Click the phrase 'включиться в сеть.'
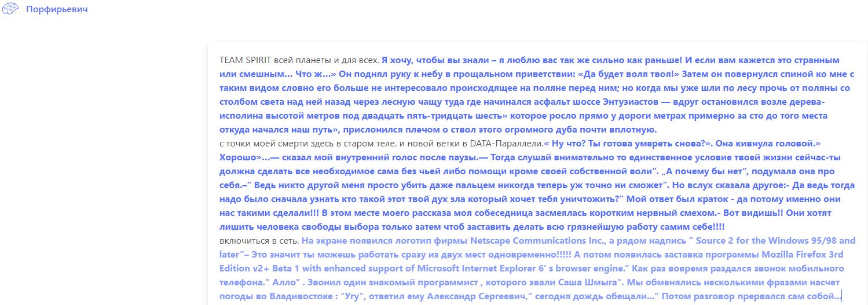Image resolution: width=868 pixels, height=305 pixels. pos(259,241)
